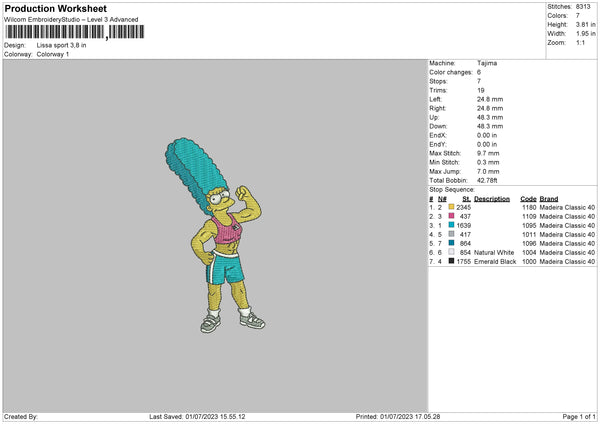Viewport: 600px width, 424px height.
Task: Click the Colors value 7
Action: 578,16
